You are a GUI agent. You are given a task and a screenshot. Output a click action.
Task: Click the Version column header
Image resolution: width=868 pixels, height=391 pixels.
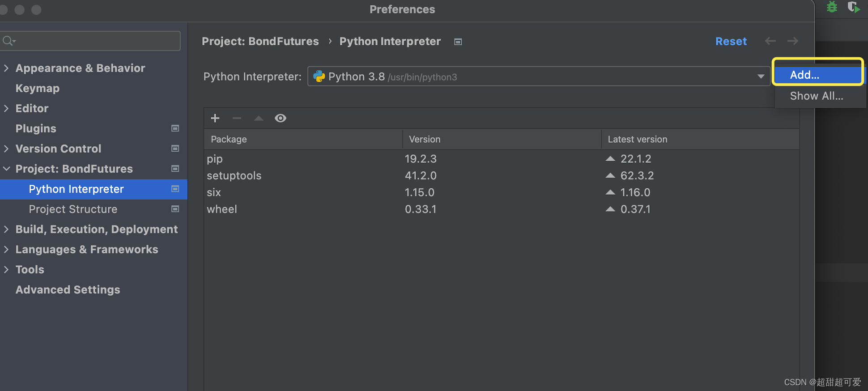[x=502, y=139]
